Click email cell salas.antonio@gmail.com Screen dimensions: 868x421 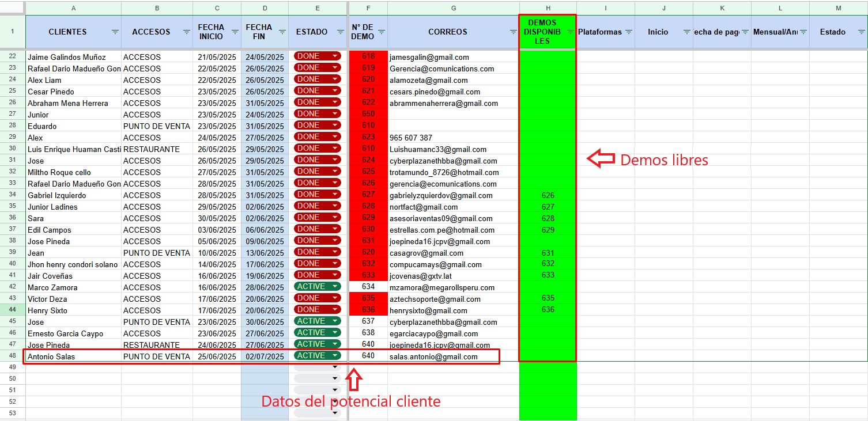(x=433, y=356)
